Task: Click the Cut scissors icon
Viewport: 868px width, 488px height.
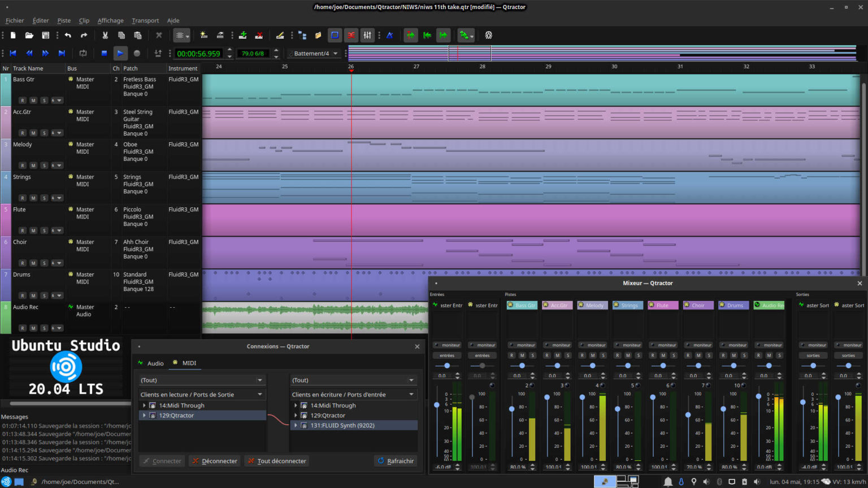Action: [x=105, y=35]
